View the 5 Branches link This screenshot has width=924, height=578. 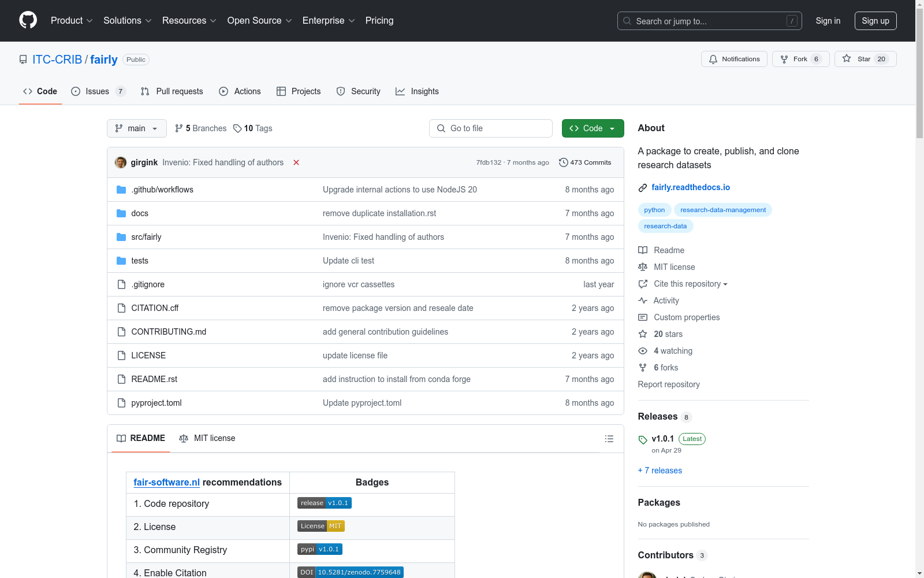pos(200,128)
